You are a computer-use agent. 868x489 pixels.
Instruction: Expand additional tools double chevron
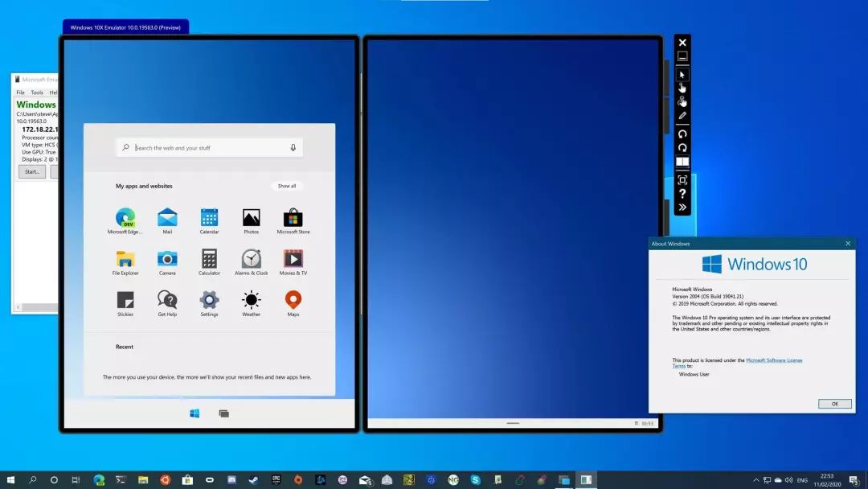click(682, 208)
